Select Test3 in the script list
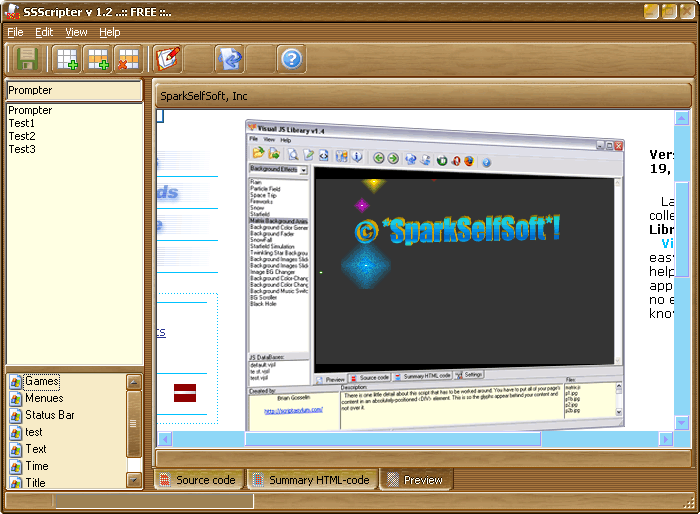 [22, 149]
